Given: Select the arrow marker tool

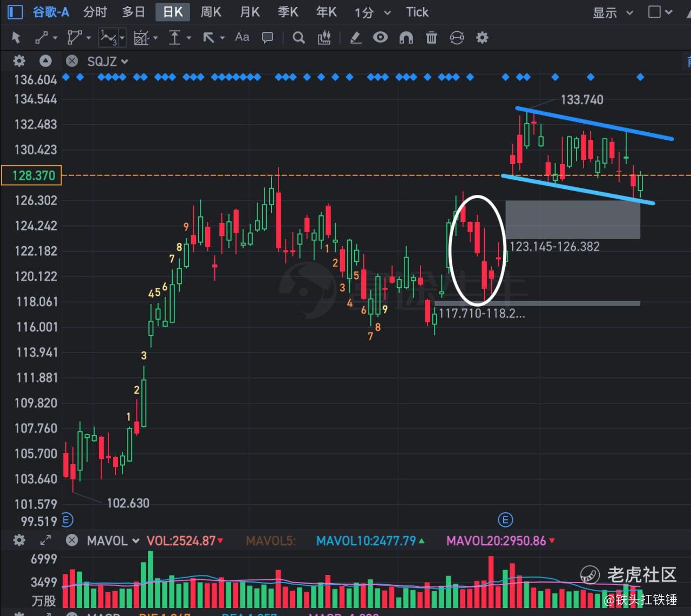Looking at the screenshot, I should 208,37.
